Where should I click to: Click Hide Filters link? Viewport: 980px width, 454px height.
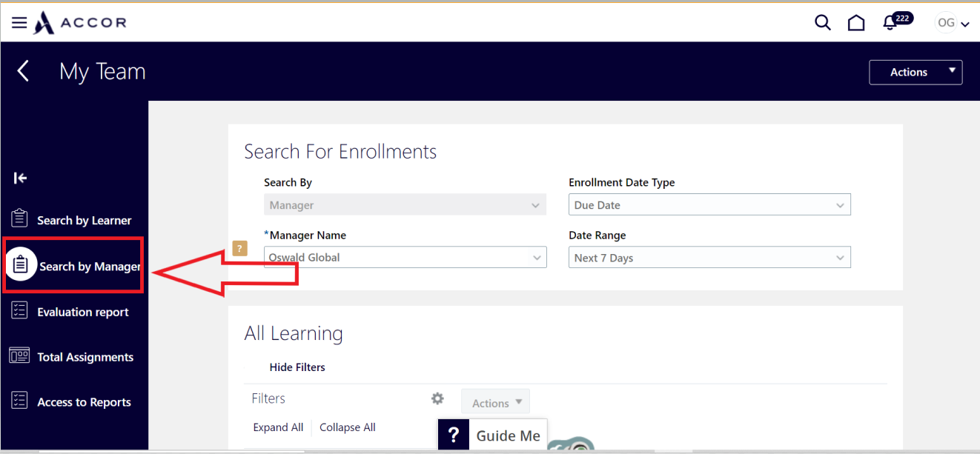click(297, 367)
